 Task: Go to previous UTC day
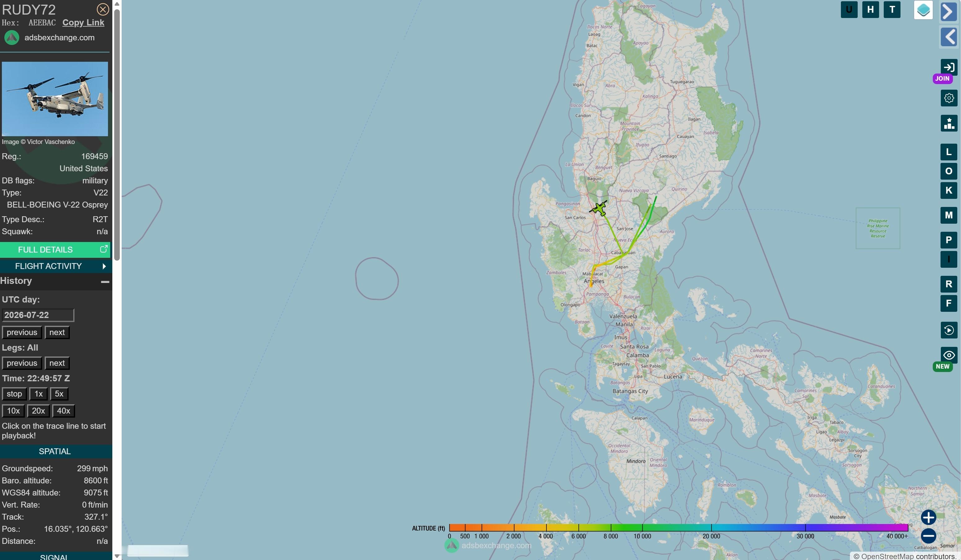22,332
